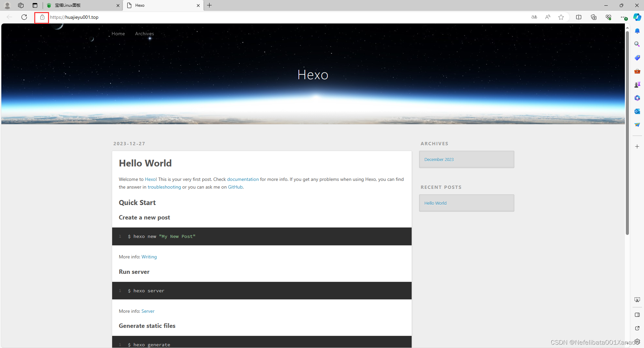Open the workspaces icon in title bar

click(21, 5)
